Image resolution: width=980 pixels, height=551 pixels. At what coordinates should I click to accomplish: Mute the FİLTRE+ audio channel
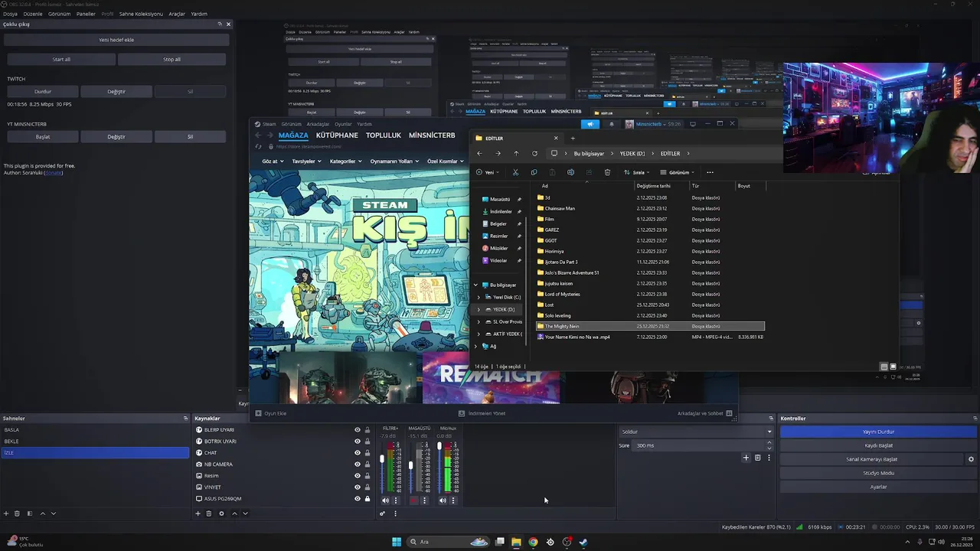click(385, 500)
